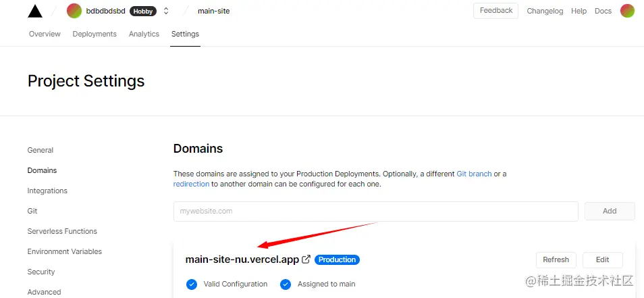644x298 pixels.
Task: Click the Edit button for the domain
Action: [x=603, y=259]
